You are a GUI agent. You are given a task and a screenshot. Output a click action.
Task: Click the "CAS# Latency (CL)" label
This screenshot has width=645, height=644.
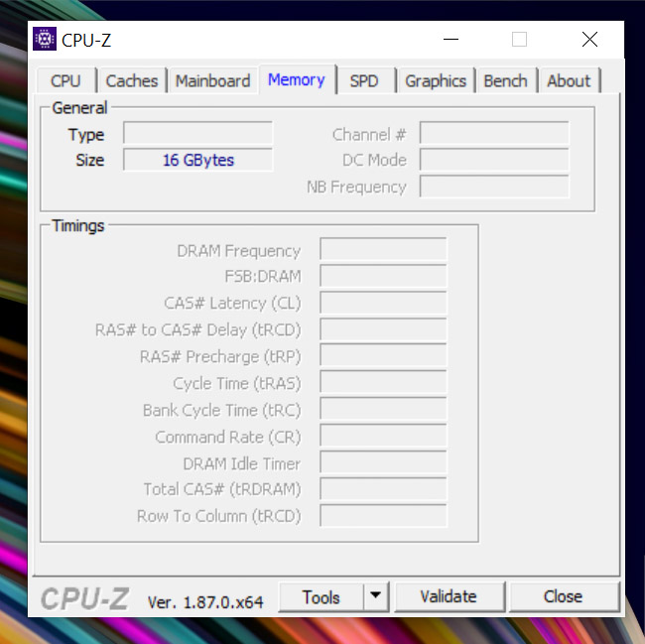coord(232,303)
